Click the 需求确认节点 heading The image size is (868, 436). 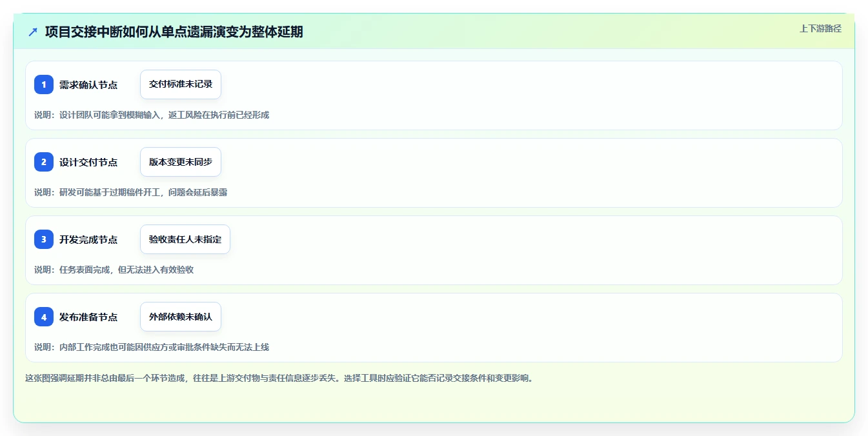point(88,84)
